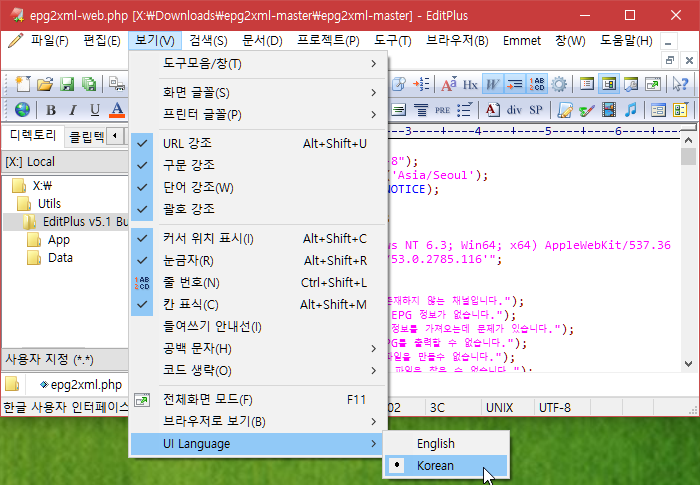Image resolution: width=700 pixels, height=485 pixels.
Task: Click 들여쓰기 안내선(I) menu item
Action: pyautogui.click(x=259, y=326)
